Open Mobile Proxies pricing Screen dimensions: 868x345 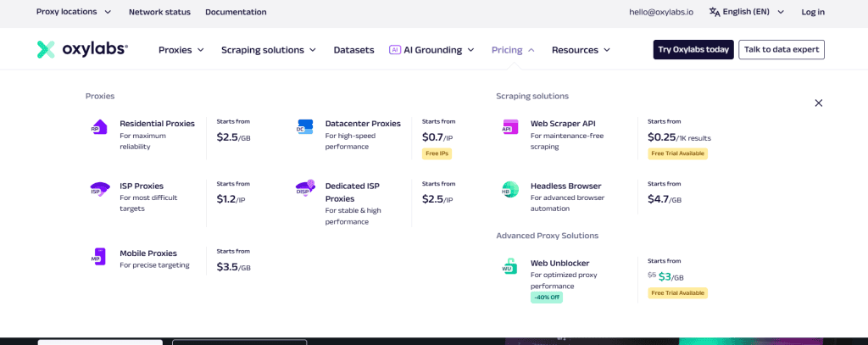coord(148,253)
